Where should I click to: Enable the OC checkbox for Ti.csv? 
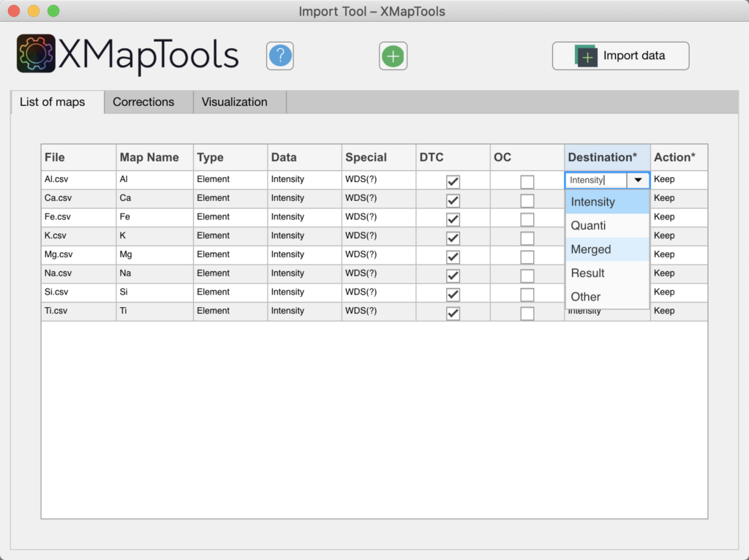click(527, 313)
